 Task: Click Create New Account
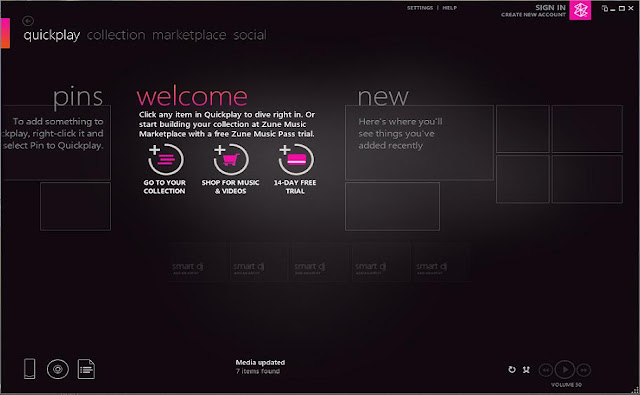click(533, 15)
